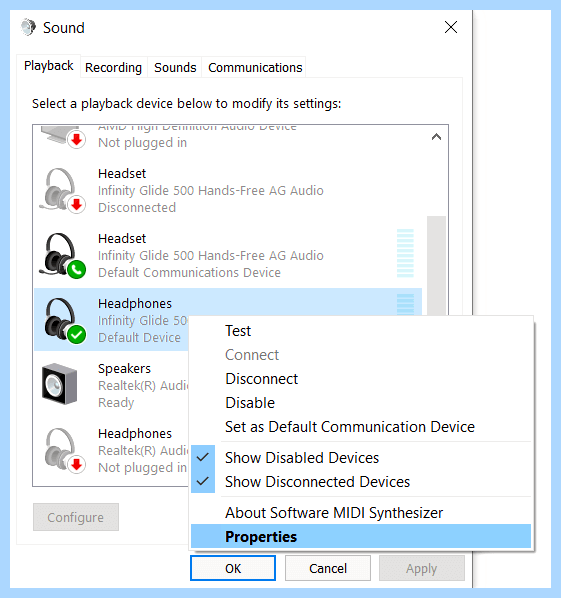Switch to the Recording tab
Screen dimensions: 561x598
point(113,68)
